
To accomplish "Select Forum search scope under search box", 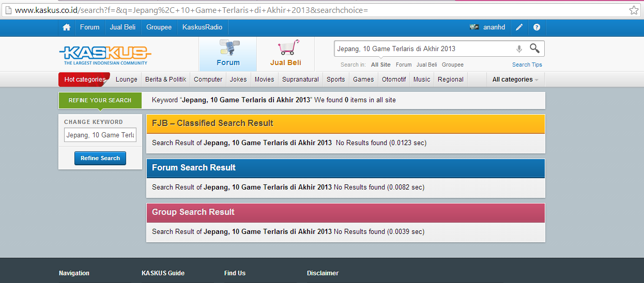I will click(x=404, y=65).
